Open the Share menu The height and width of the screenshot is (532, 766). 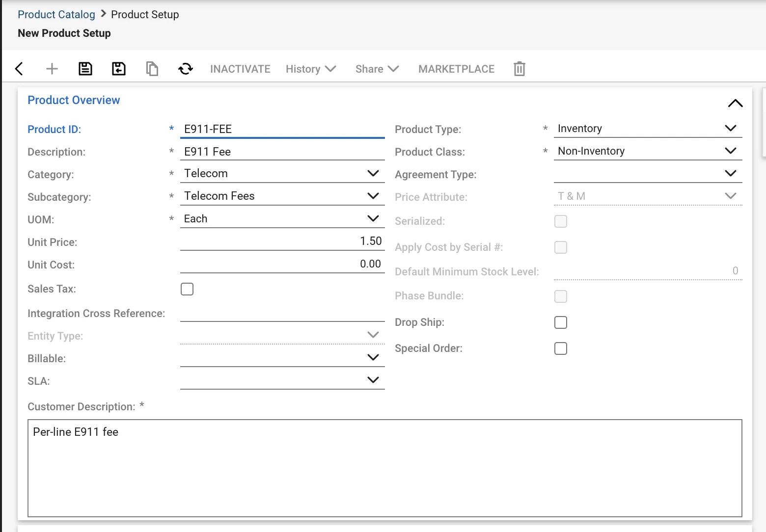tap(377, 69)
